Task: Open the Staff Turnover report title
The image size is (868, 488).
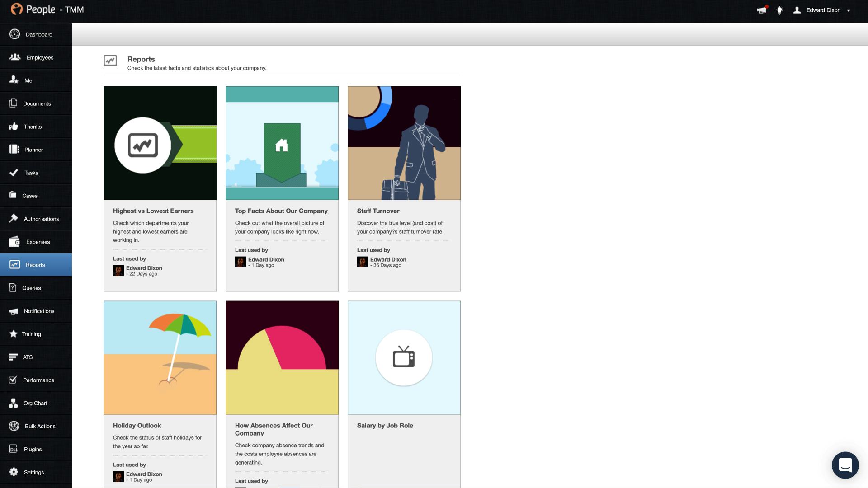Action: pos(378,211)
